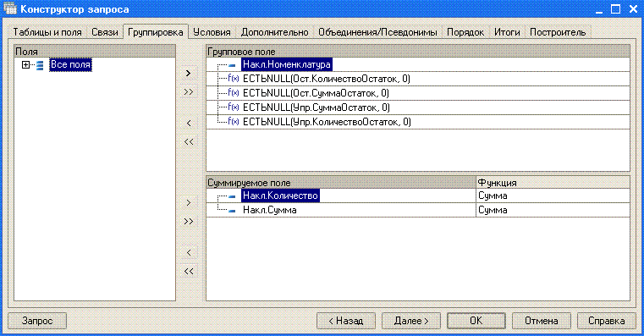This screenshot has width=644, height=336.
Task: Click field icon next to 'Накл.Количество'
Action: tap(232, 196)
